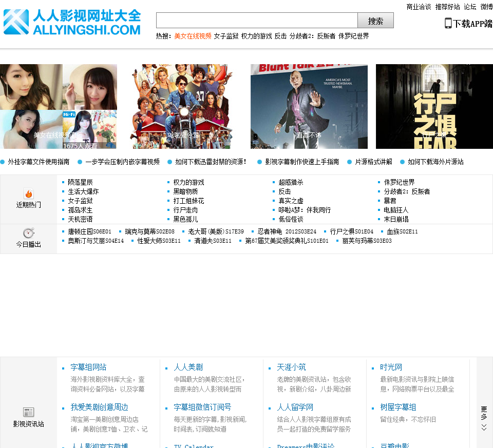Visit the 我爱美剧创意周边 link
Screen dimensions: 493x448
99,407
